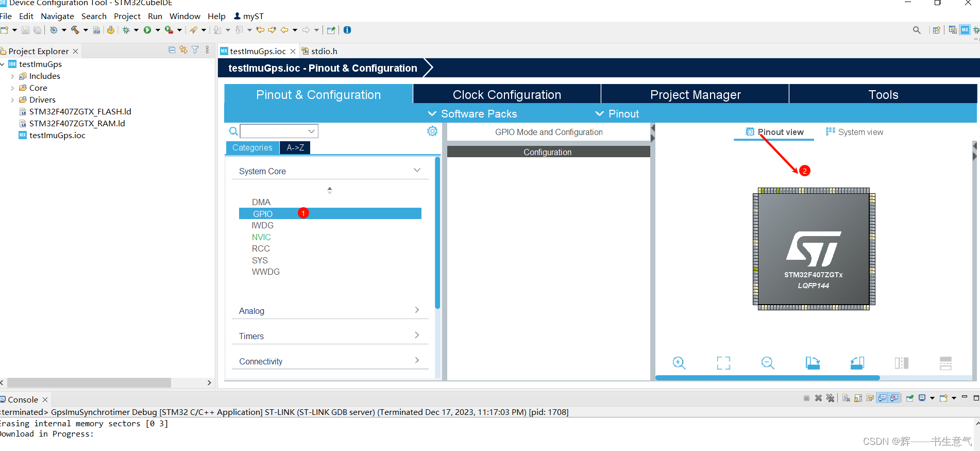Screen dimensions: 980x451
Task: Click the Display Selected Console icon
Action: (x=922, y=398)
